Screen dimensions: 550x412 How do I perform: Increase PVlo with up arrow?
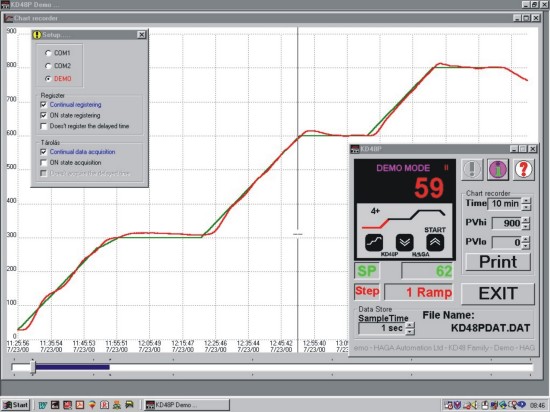(x=526, y=239)
